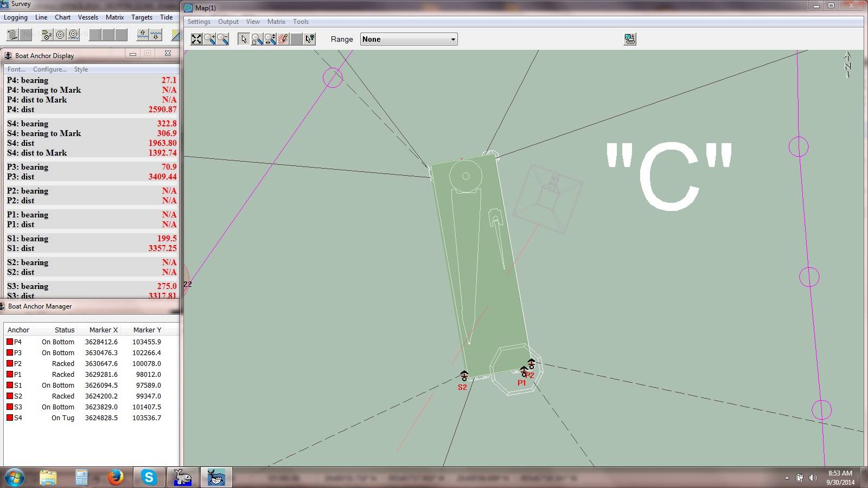This screenshot has height=488, width=868.
Task: Click the Boat Anchor Display title icon
Action: (9, 55)
